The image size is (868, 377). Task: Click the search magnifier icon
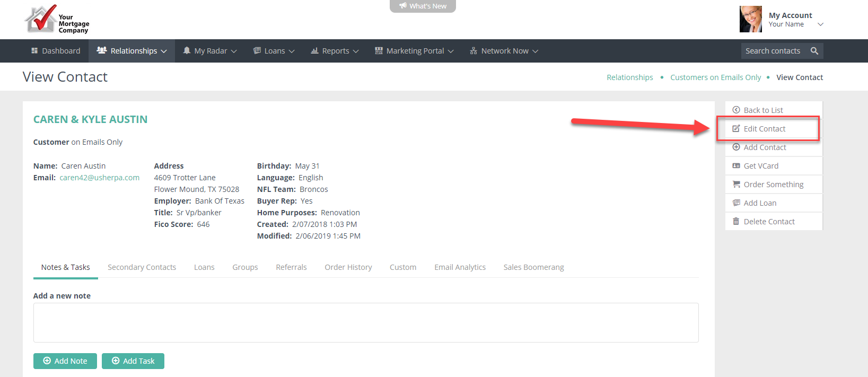click(x=814, y=51)
